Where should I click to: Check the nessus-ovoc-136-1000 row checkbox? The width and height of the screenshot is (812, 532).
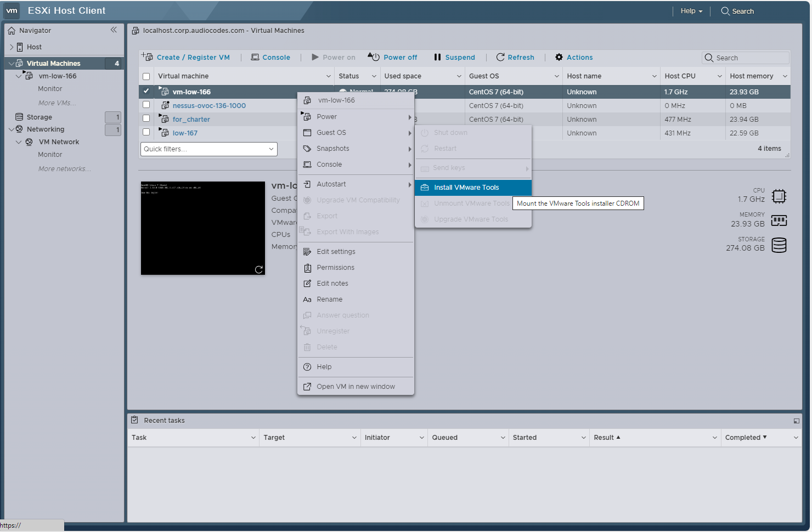(146, 105)
